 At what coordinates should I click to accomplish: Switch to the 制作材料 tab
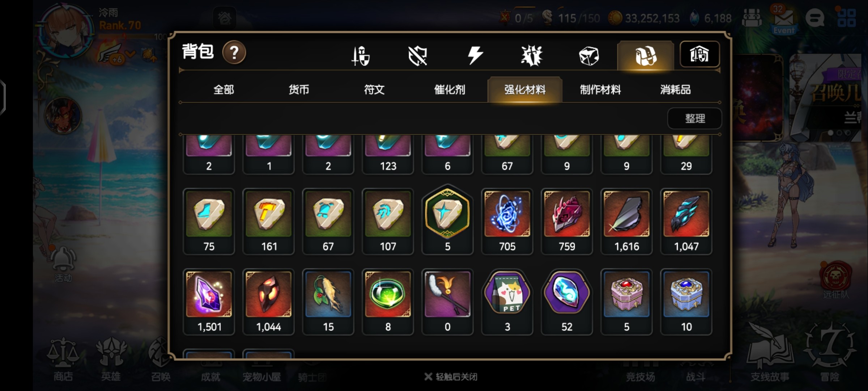click(x=600, y=89)
